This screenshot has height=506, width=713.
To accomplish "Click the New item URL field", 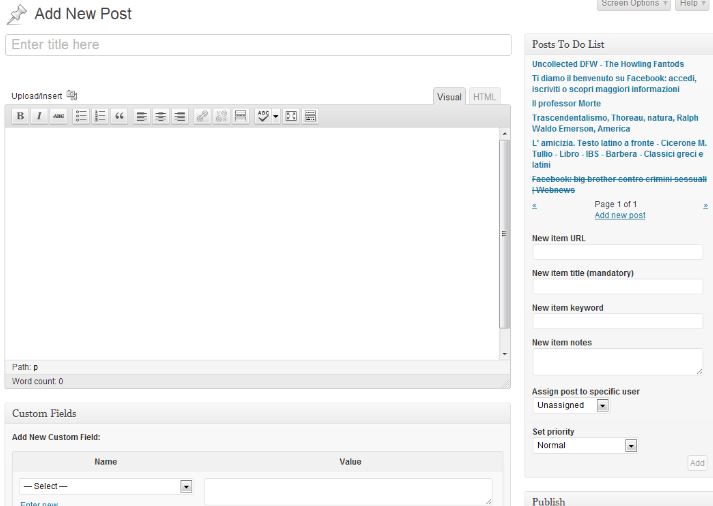I will click(618, 252).
